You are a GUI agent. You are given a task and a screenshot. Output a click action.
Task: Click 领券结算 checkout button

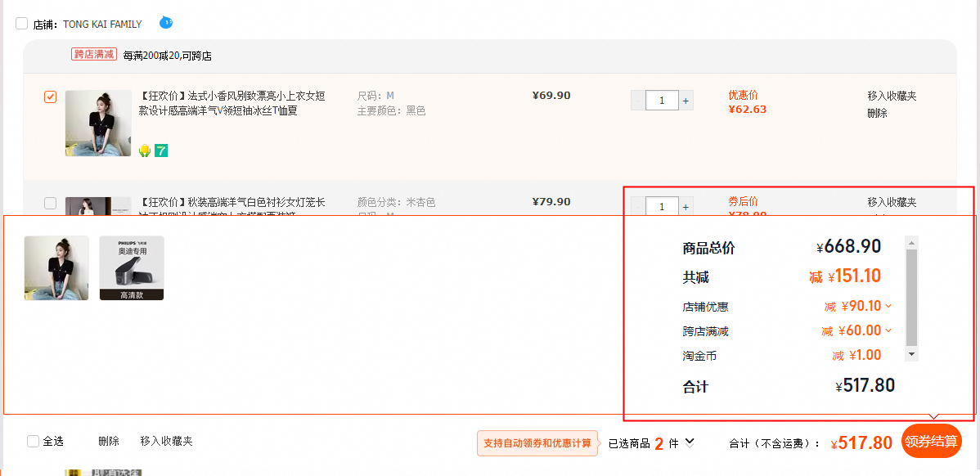pyautogui.click(x=931, y=441)
